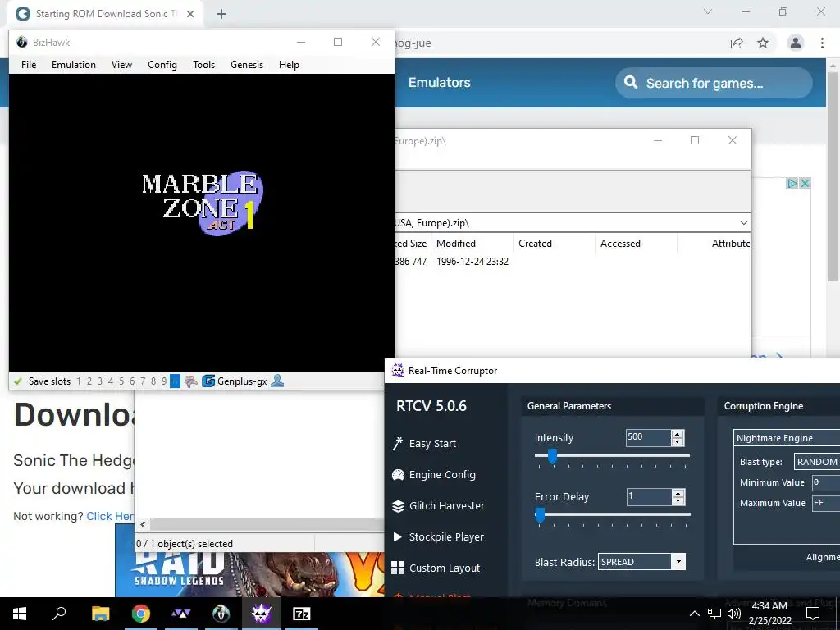
Task: Click the search magnifier icon on the website
Action: (631, 83)
